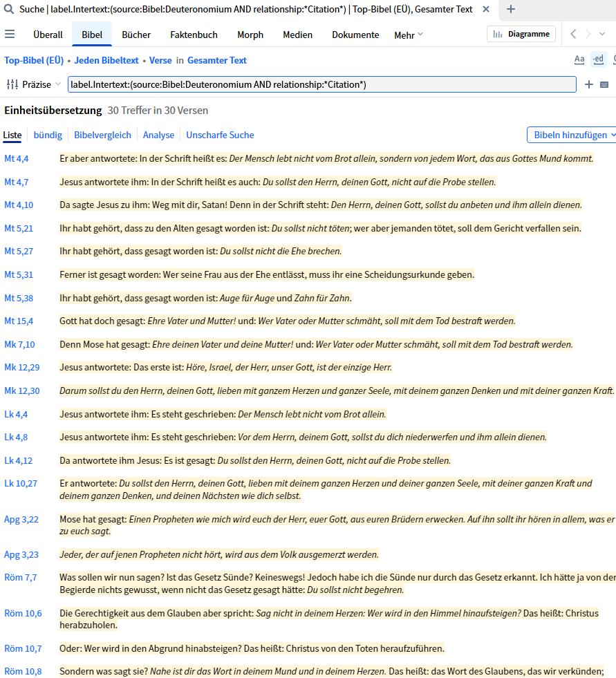616x678 pixels.
Task: Open a new tab with plus icon
Action: click(511, 9)
